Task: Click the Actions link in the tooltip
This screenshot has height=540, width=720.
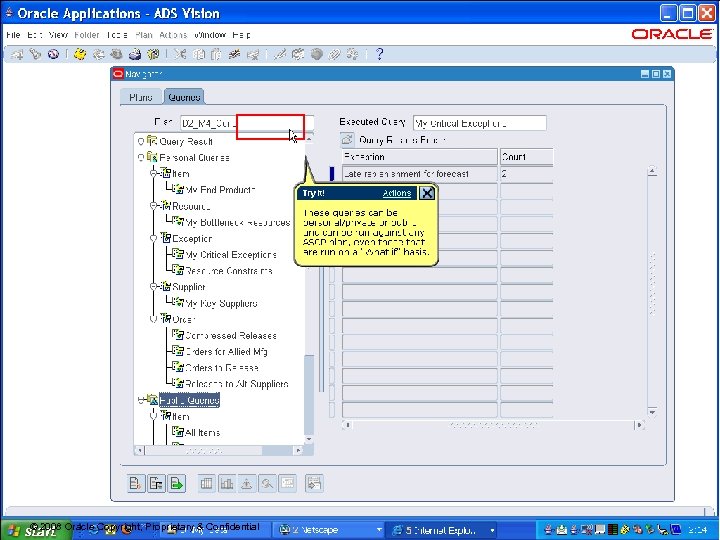Action: (397, 193)
